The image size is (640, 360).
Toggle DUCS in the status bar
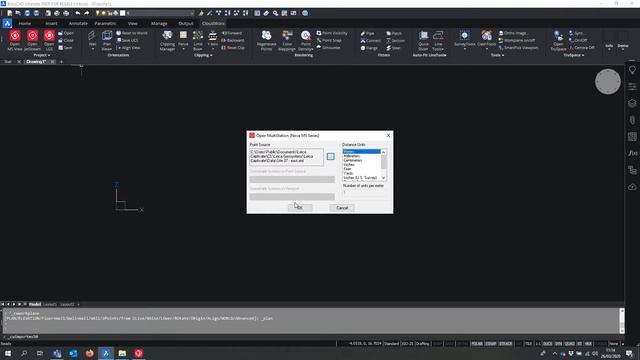coord(547,344)
